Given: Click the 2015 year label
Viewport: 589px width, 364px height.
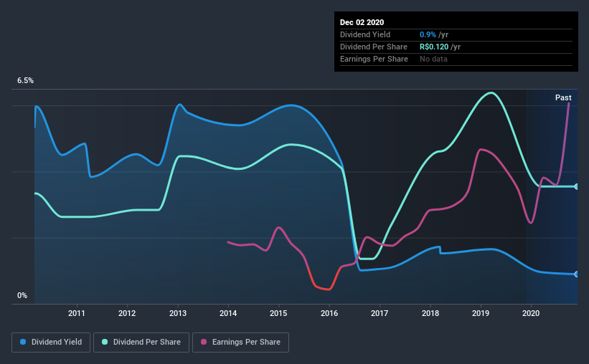Looking at the screenshot, I should point(278,313).
